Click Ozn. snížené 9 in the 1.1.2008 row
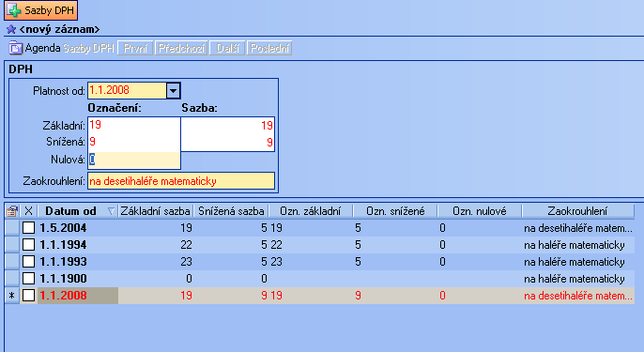Image resolution: width=644 pixels, height=352 pixels. coord(395,296)
